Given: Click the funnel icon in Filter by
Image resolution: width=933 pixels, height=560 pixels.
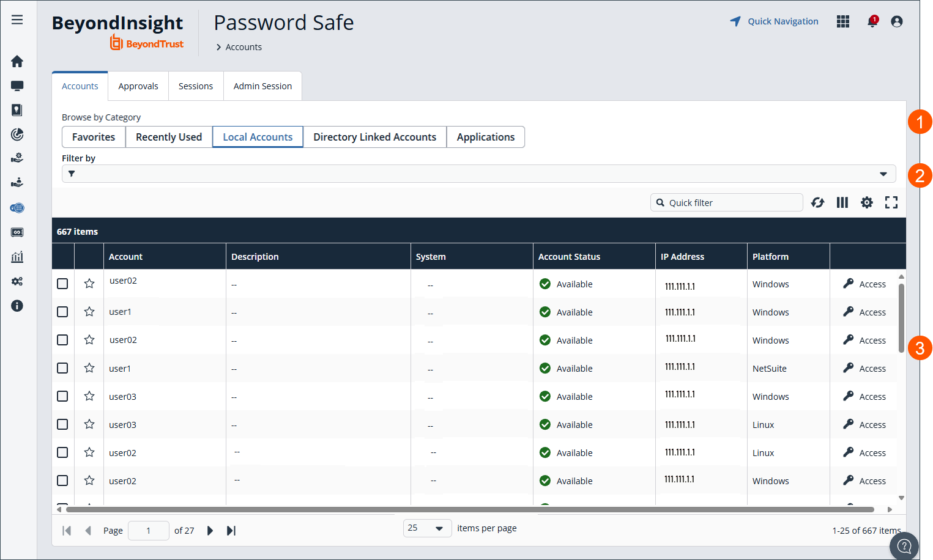Looking at the screenshot, I should click(72, 174).
